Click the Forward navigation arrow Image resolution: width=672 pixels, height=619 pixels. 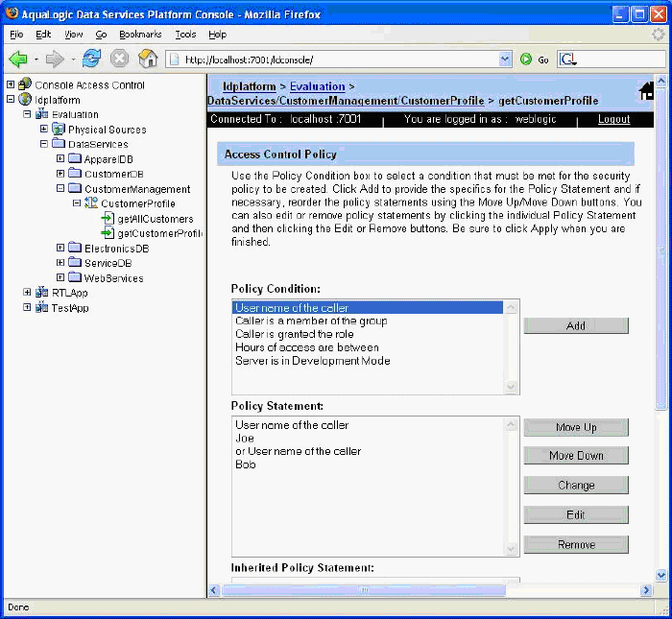55,59
